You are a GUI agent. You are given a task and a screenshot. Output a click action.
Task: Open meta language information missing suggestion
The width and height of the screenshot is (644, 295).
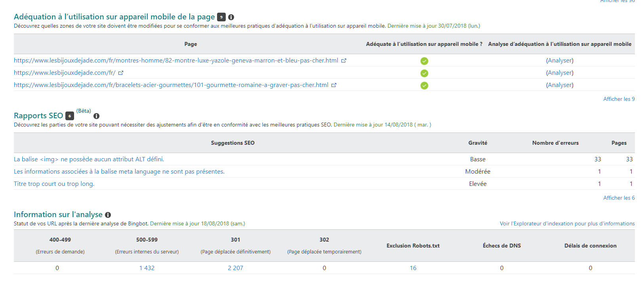pyautogui.click(x=119, y=172)
